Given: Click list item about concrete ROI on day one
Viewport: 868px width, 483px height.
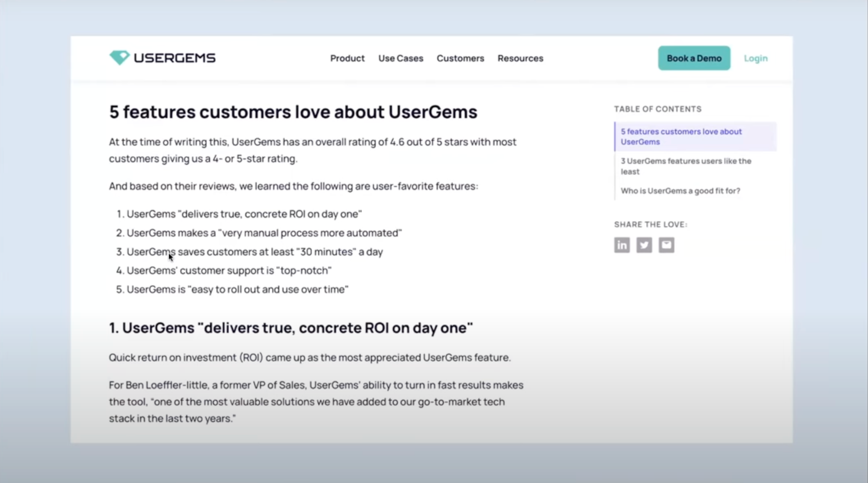Looking at the screenshot, I should click(x=244, y=214).
